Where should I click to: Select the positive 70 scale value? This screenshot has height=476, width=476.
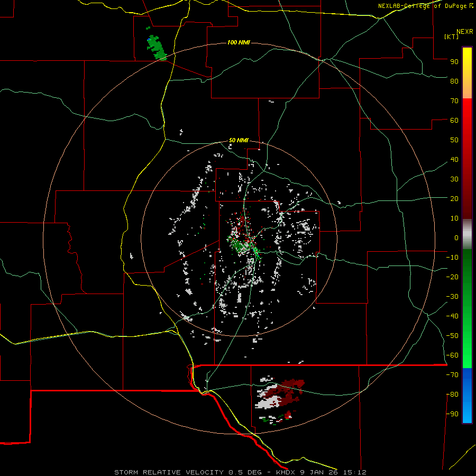coord(454,101)
